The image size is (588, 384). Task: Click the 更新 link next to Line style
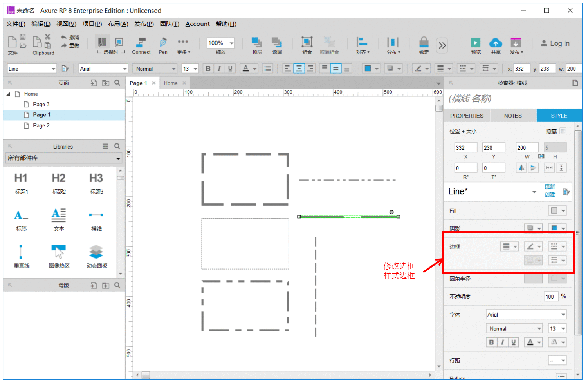click(x=550, y=187)
